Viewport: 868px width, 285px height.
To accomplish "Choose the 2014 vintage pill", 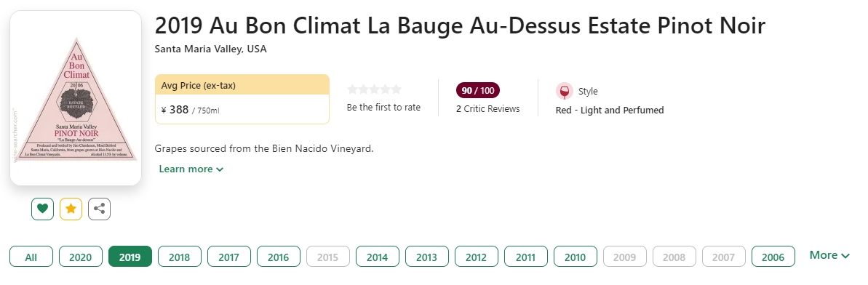I will tap(377, 257).
